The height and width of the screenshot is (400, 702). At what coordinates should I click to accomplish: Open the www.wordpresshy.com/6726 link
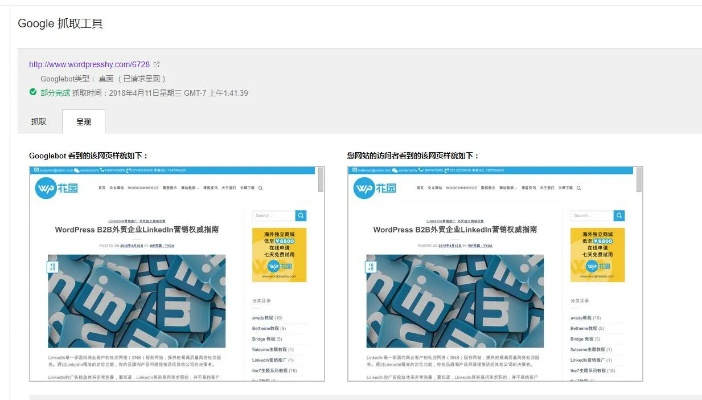click(x=88, y=63)
